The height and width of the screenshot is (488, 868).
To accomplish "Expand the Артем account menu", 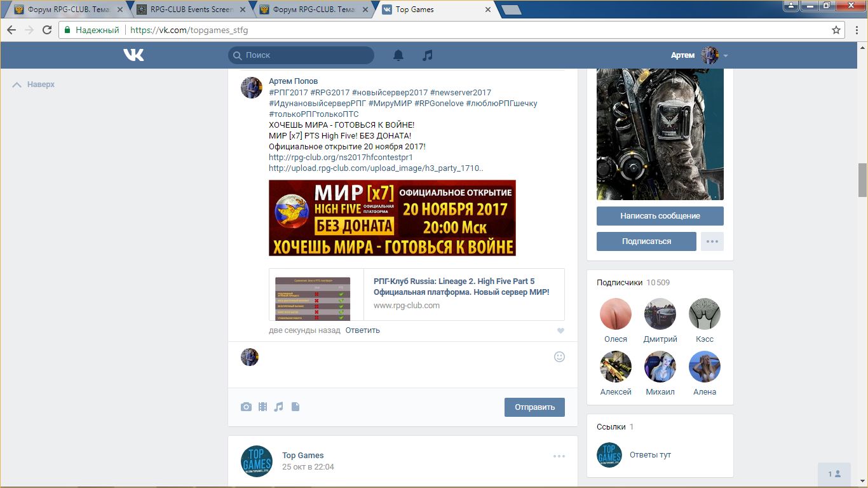I will click(x=699, y=55).
